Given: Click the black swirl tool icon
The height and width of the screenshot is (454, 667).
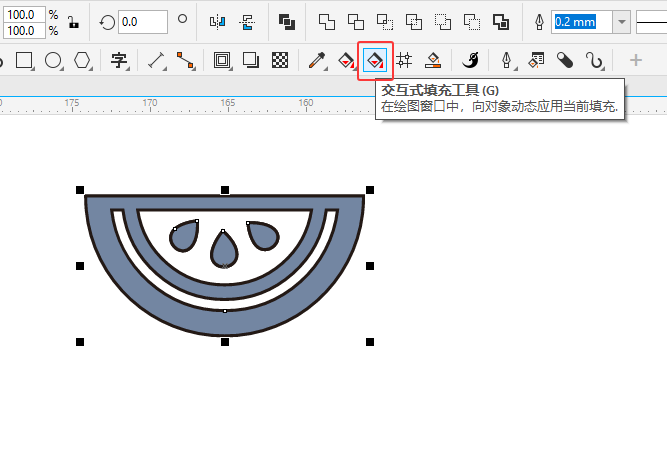Looking at the screenshot, I should 470,60.
